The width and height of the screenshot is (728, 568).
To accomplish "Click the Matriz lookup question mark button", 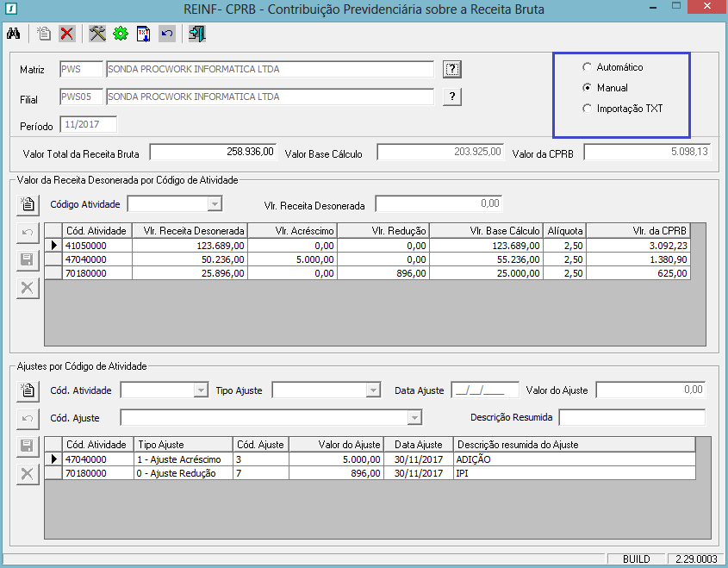I will coord(452,69).
